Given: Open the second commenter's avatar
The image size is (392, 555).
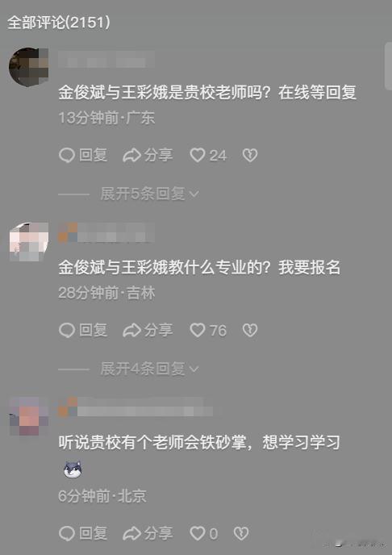Looking at the screenshot, I should click(28, 241).
